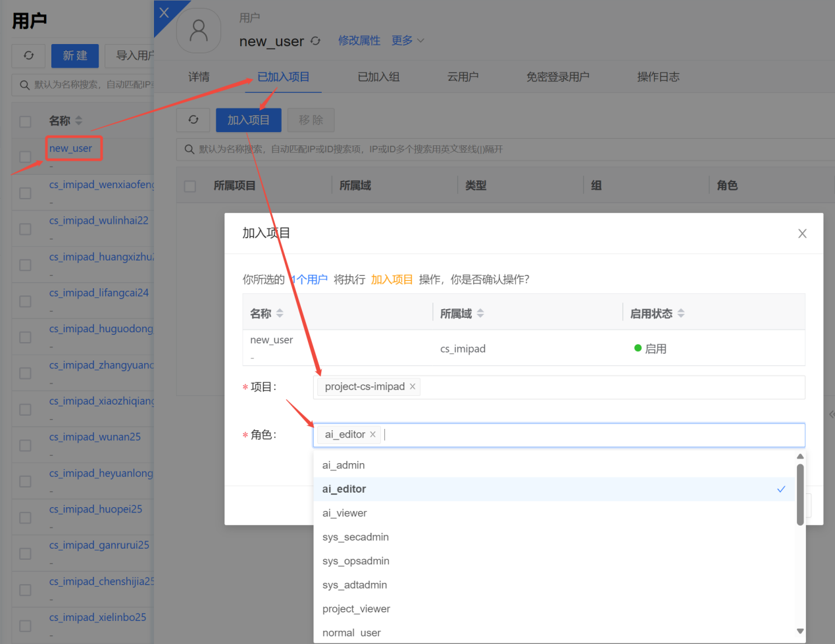Remove the project-cs-imipad project tag
This screenshot has height=644, width=835.
point(413,387)
